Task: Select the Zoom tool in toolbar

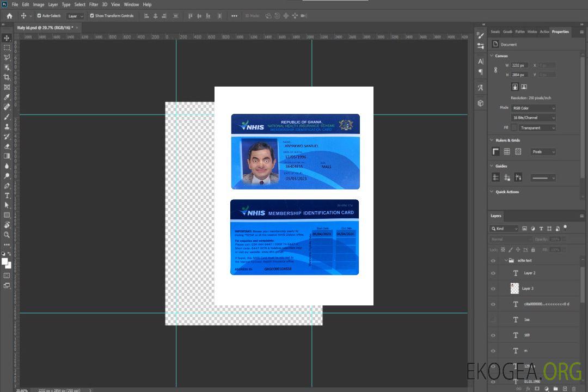Action: pyautogui.click(x=7, y=235)
